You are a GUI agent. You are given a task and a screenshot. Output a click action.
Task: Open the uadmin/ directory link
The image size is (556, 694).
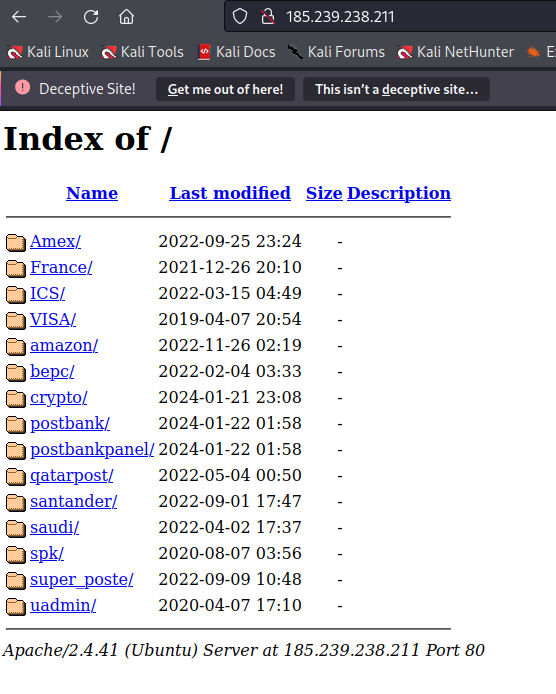[x=63, y=605]
